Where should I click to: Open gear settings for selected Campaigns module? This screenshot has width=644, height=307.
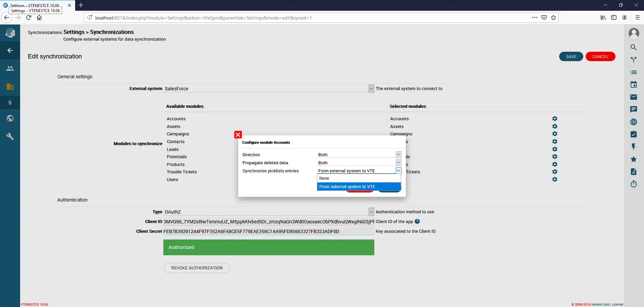click(x=555, y=134)
